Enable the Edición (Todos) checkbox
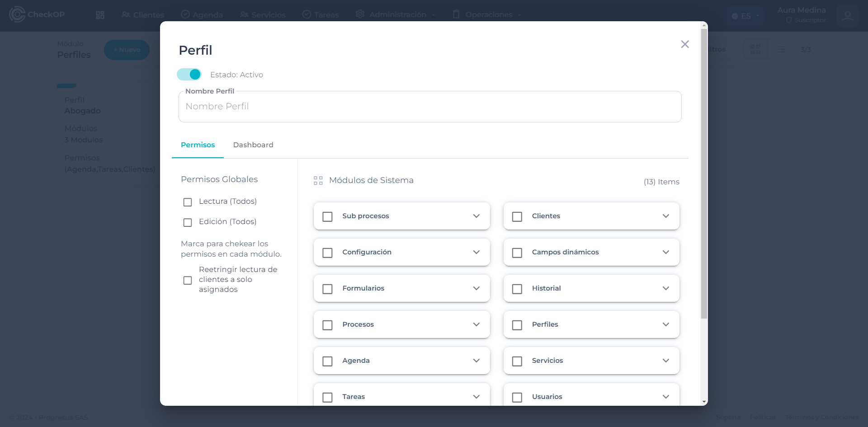868x427 pixels. point(188,222)
